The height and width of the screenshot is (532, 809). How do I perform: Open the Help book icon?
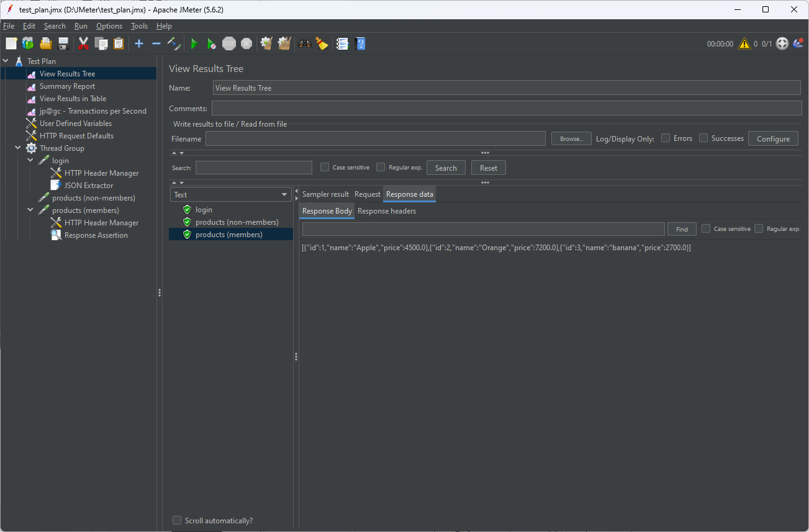[x=359, y=43]
